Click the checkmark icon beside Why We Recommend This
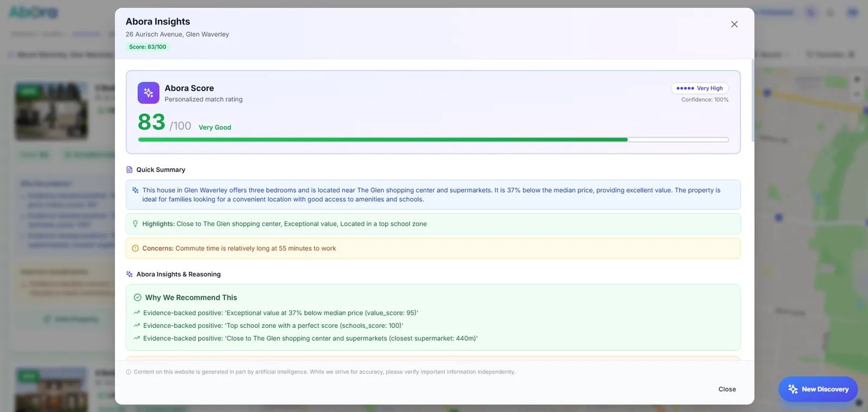The width and height of the screenshot is (868, 412). (x=138, y=297)
